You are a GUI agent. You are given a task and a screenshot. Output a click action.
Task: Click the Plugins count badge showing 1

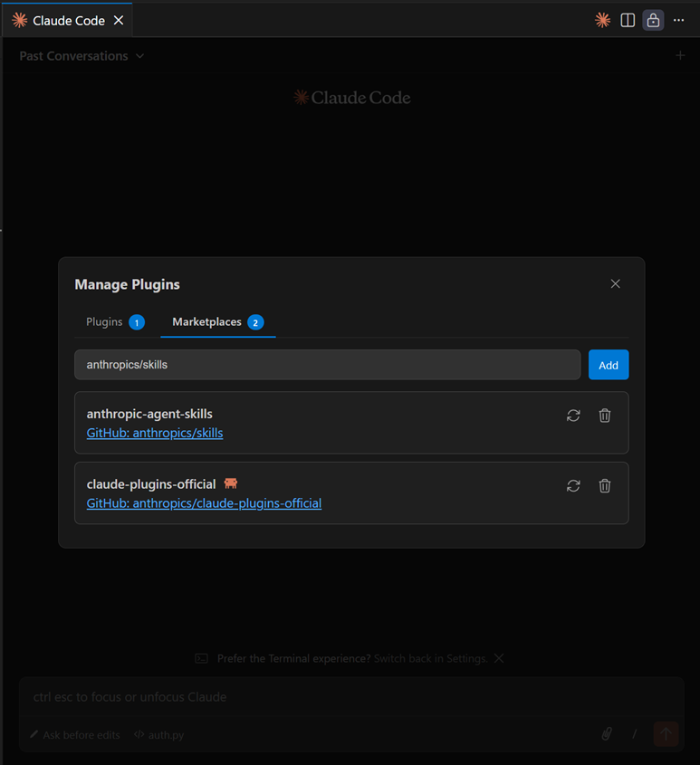[x=137, y=322]
